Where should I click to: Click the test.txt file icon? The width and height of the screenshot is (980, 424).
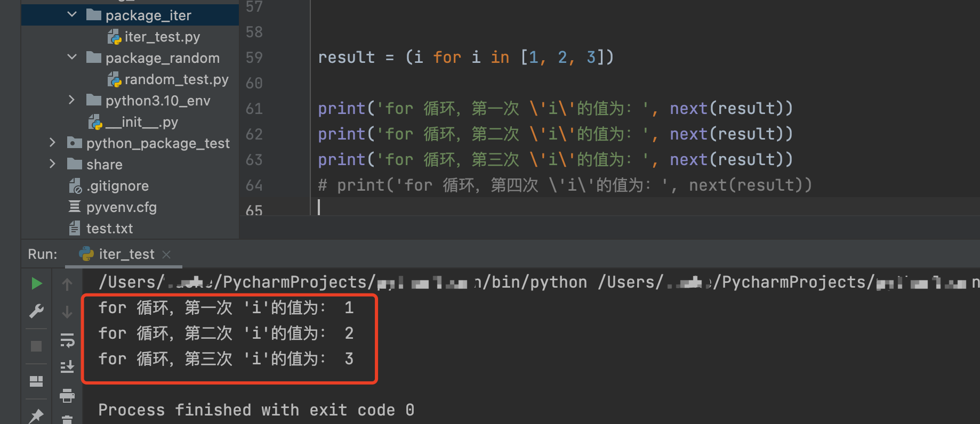[x=75, y=229]
